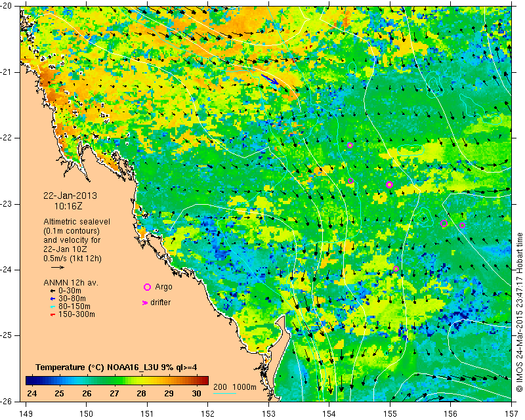Select the Argo marker near 156.2°E 23.3°S
This screenshot has width=525, height=420.
[462, 225]
